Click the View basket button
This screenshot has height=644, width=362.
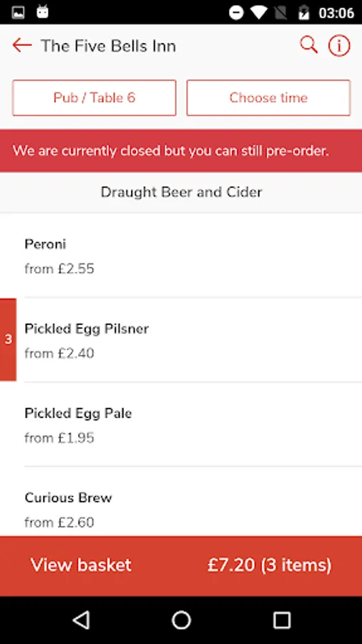(81, 565)
